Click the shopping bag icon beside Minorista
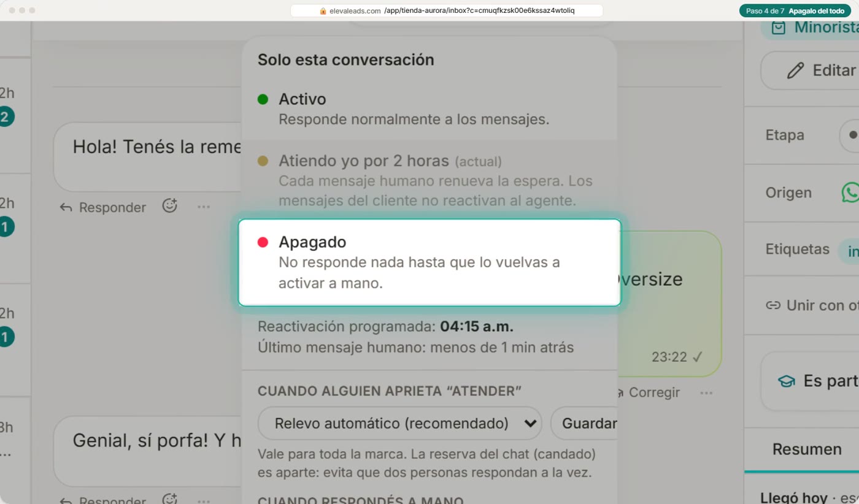 [778, 28]
